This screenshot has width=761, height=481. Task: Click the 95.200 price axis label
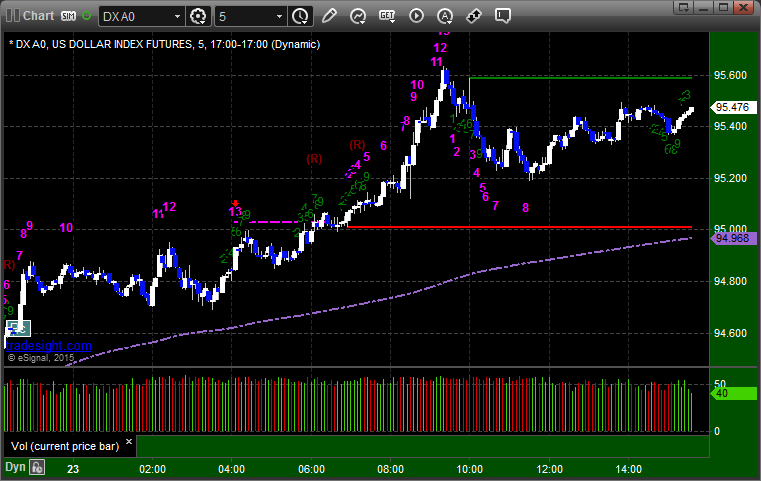[x=730, y=178]
